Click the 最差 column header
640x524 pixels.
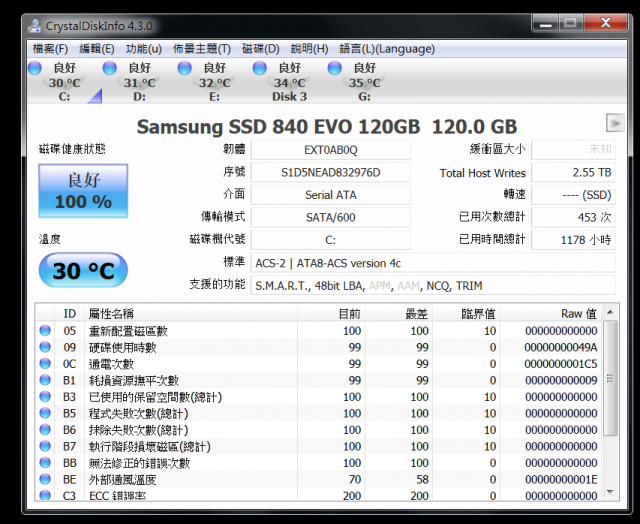(x=399, y=313)
